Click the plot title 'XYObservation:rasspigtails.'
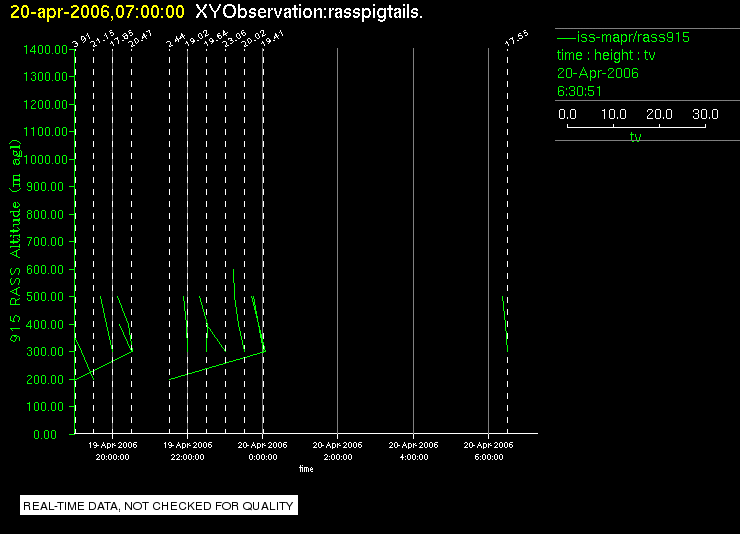Viewport: 740px width, 534px height. [309, 12]
